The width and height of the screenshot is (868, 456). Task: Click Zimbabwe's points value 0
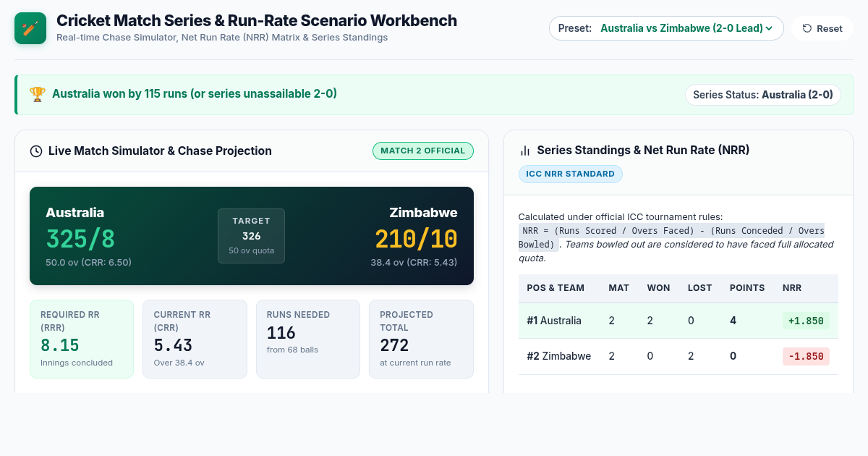(733, 356)
